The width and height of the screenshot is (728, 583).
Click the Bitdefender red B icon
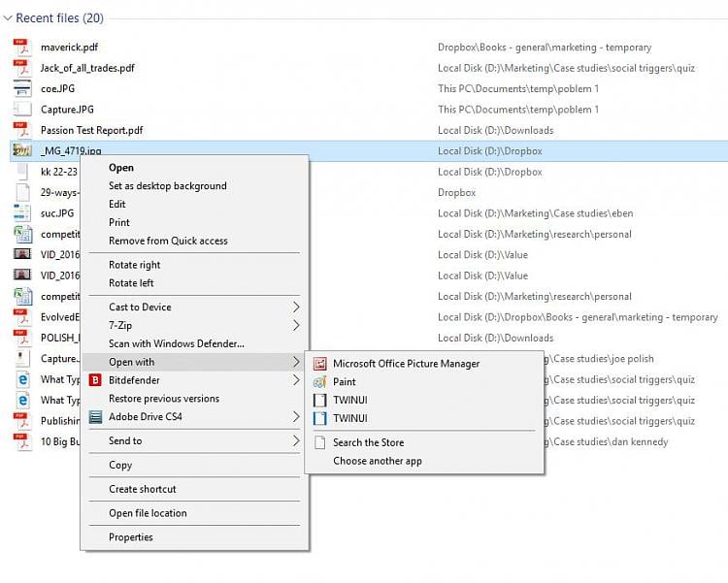pos(95,381)
